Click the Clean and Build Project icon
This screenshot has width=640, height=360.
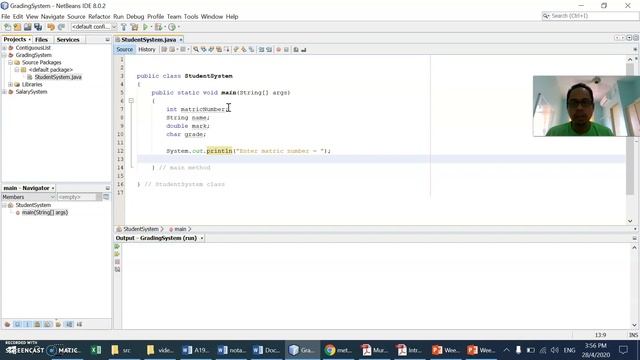click(134, 27)
